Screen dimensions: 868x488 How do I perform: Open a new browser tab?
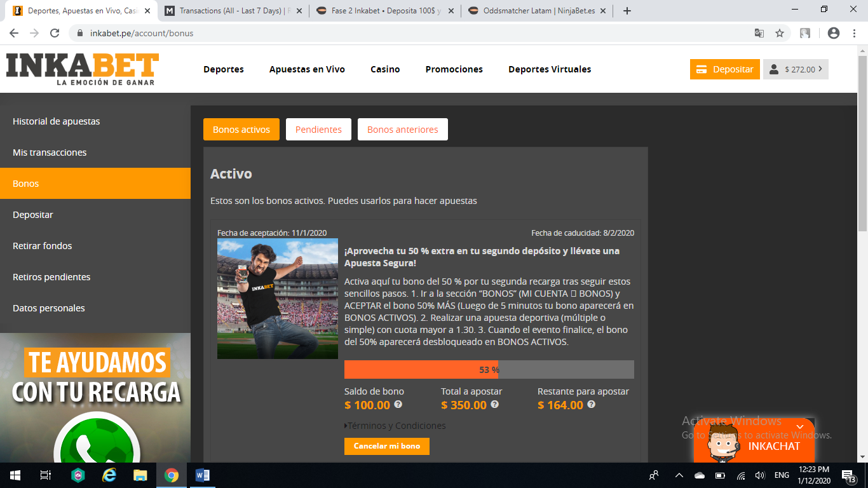[x=627, y=11]
